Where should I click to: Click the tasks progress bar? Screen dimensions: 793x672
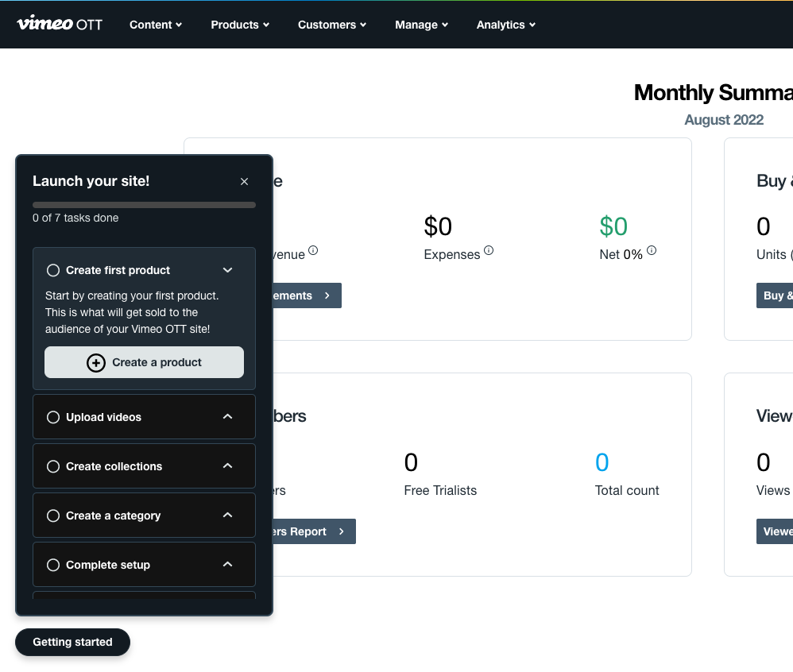144,205
